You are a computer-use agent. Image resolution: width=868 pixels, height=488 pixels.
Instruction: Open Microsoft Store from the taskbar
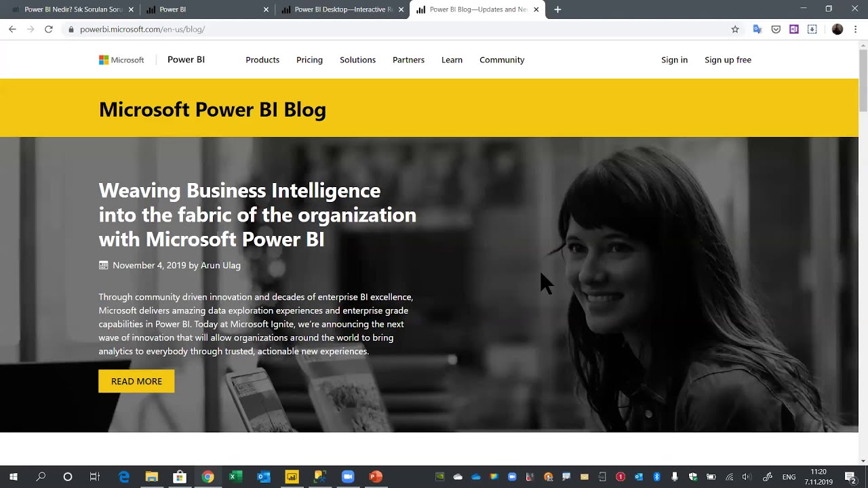pyautogui.click(x=180, y=477)
